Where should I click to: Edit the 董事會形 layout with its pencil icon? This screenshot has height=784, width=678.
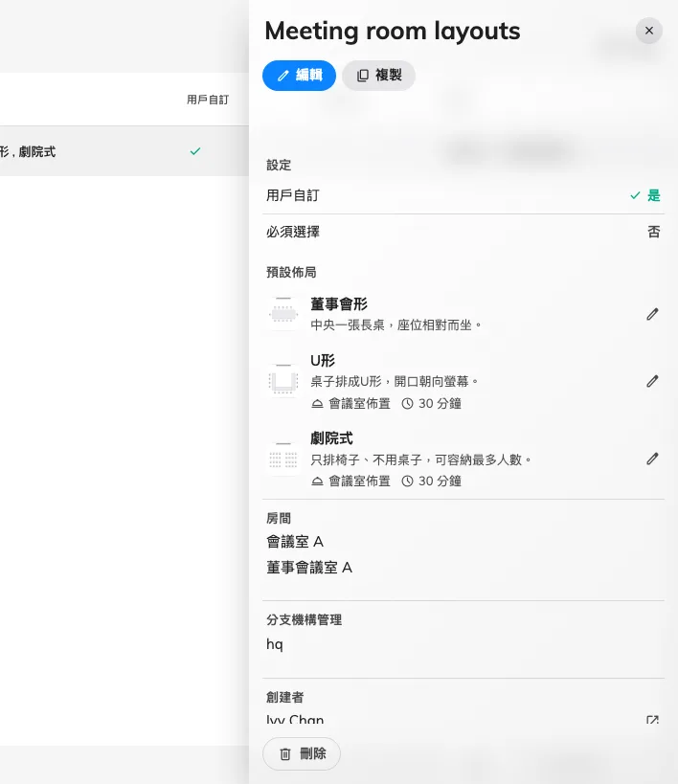pos(652,314)
